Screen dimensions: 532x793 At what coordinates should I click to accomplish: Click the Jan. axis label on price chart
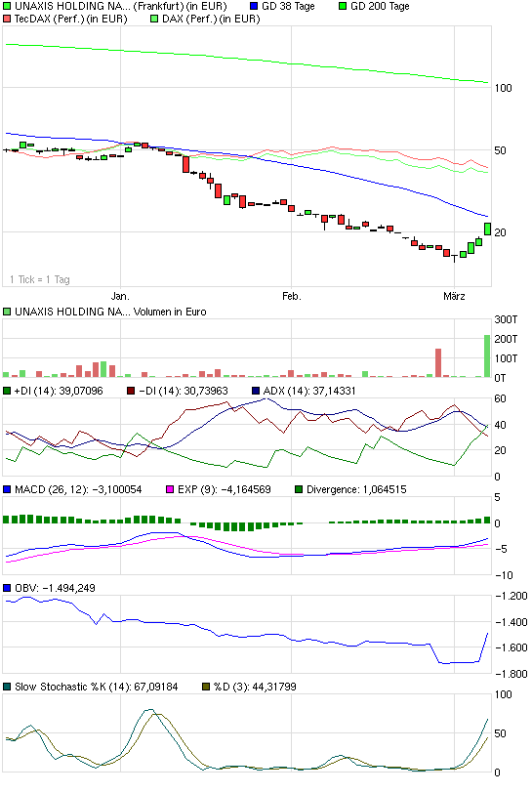click(x=120, y=296)
